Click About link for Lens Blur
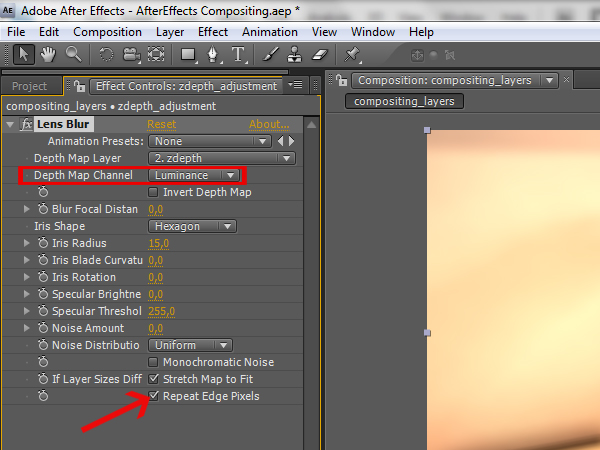 [268, 124]
